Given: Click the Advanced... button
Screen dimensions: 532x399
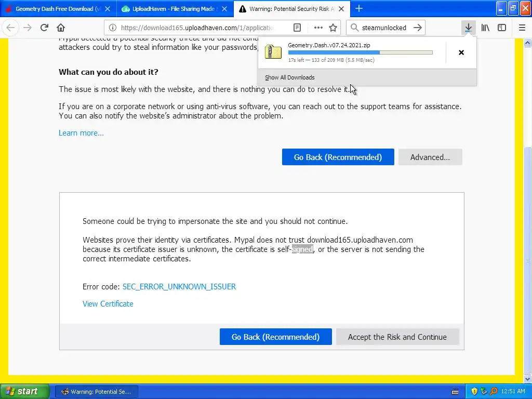Looking at the screenshot, I should (430, 157).
